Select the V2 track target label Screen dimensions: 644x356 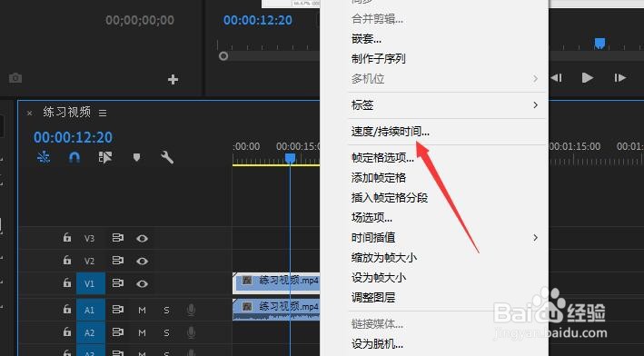(90, 262)
